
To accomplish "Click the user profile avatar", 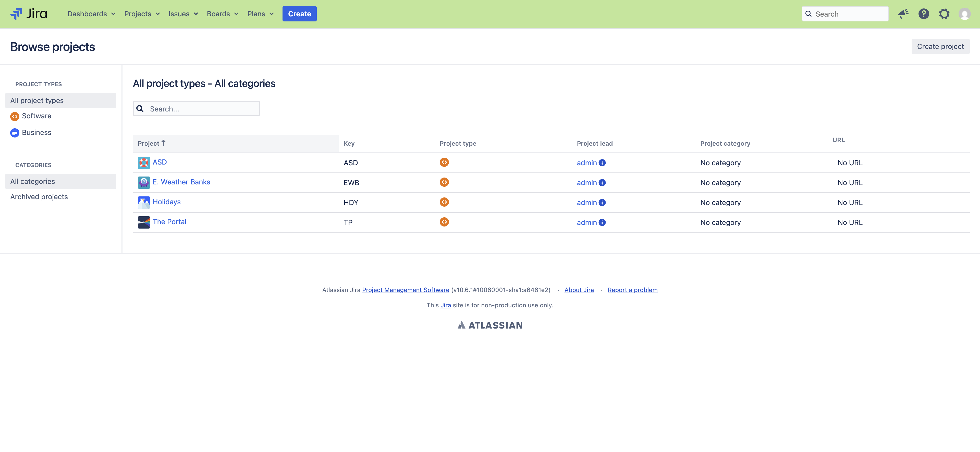I will pyautogui.click(x=965, y=14).
